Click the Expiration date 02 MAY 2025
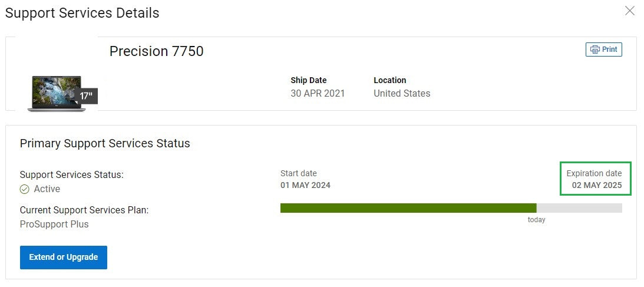Image resolution: width=644 pixels, height=287 pixels. click(597, 185)
